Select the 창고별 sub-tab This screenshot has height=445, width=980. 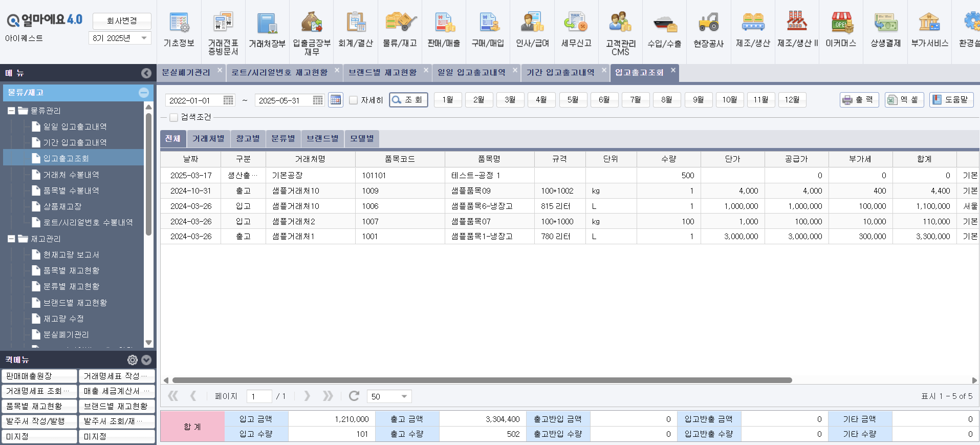[248, 139]
